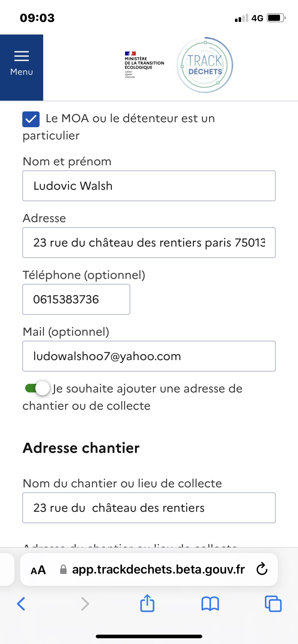The image size is (298, 644).
Task: Click the Téléphone number field
Action: pyautogui.click(x=76, y=299)
